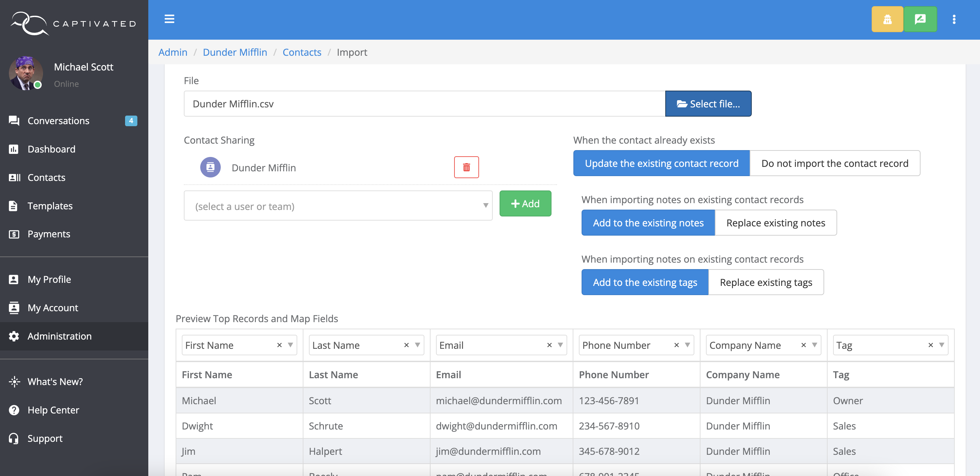Open the three-dot overflow menu
This screenshot has height=476, width=980.
954,19
